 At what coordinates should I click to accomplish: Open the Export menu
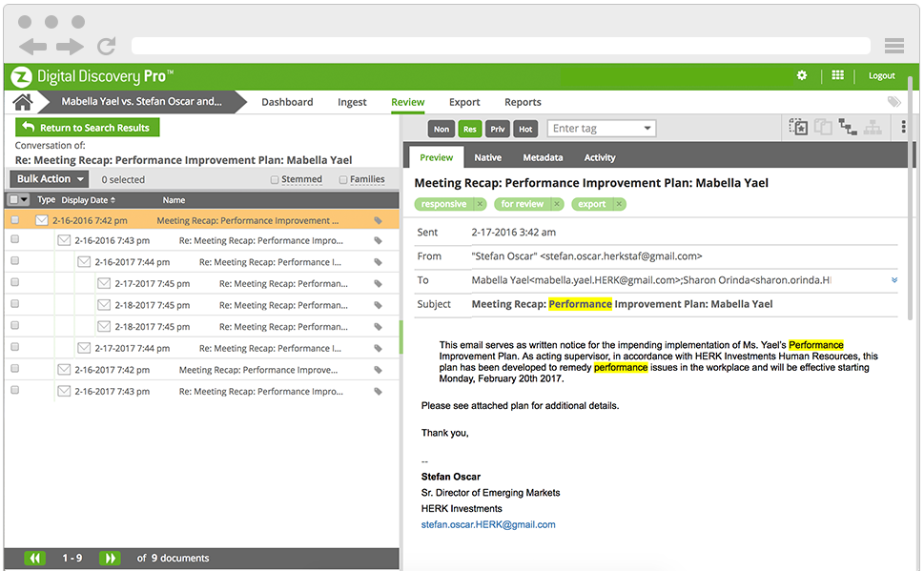(464, 102)
